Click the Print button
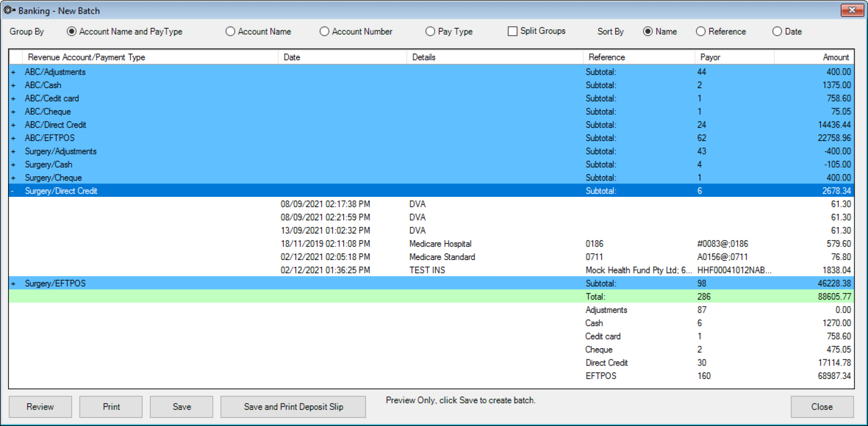868x426 pixels. tap(111, 407)
